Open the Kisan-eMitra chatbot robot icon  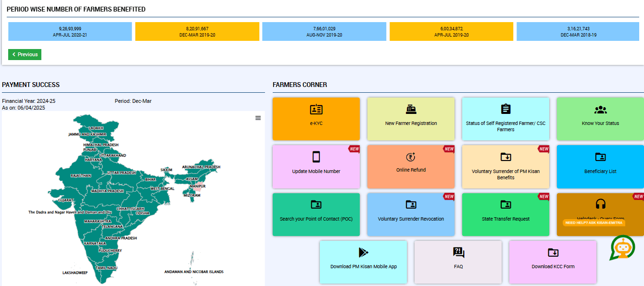point(622,248)
